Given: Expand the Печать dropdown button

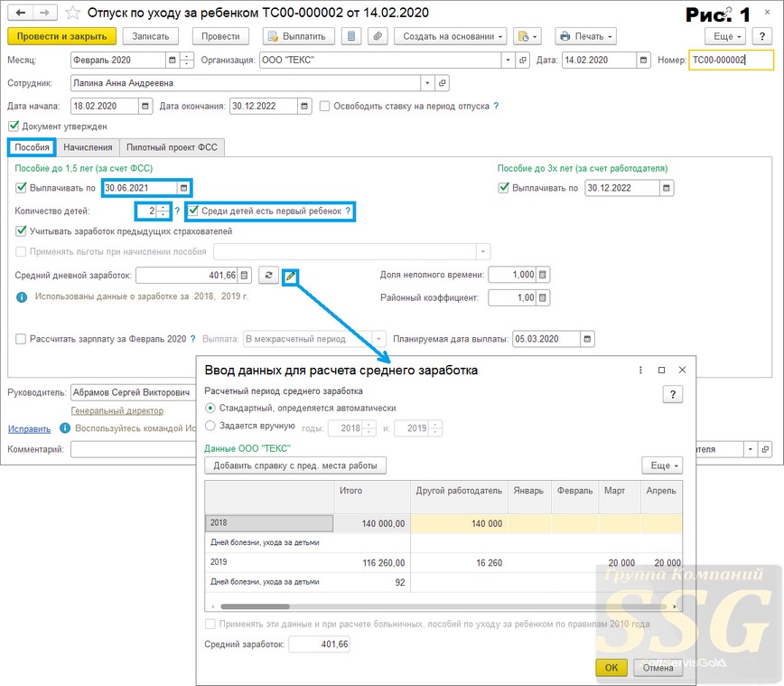Looking at the screenshot, I should pyautogui.click(x=585, y=36).
